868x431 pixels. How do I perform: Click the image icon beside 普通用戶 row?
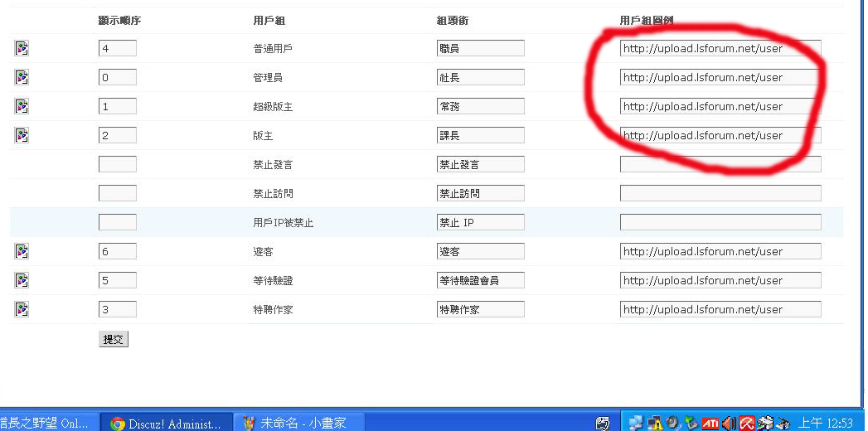point(22,48)
